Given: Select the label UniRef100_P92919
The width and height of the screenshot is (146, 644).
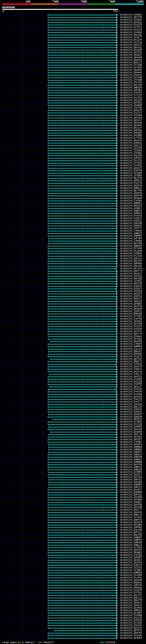Looking at the screenshot, I should 131,291.
